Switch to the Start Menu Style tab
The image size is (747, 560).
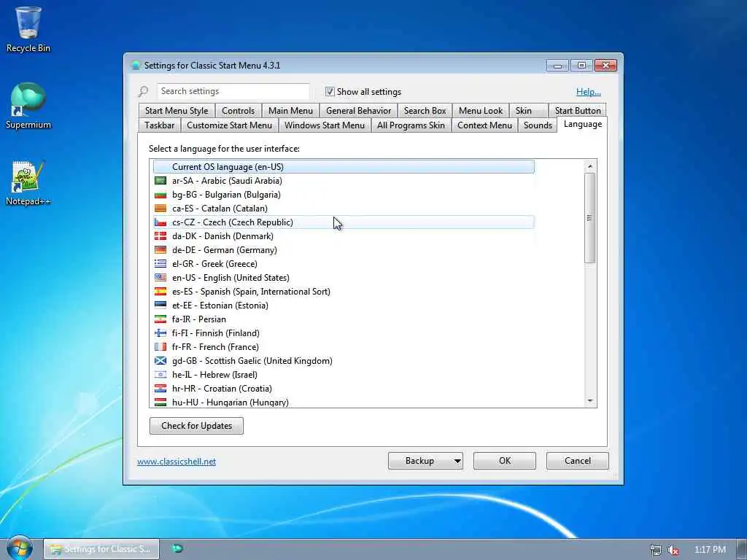(x=177, y=111)
